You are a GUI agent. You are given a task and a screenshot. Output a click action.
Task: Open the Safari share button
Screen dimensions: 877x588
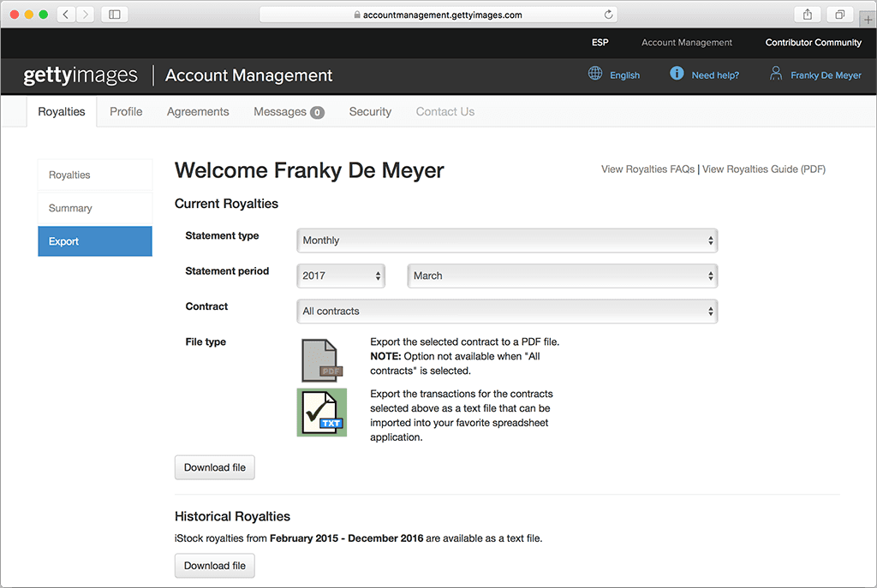pyautogui.click(x=808, y=15)
